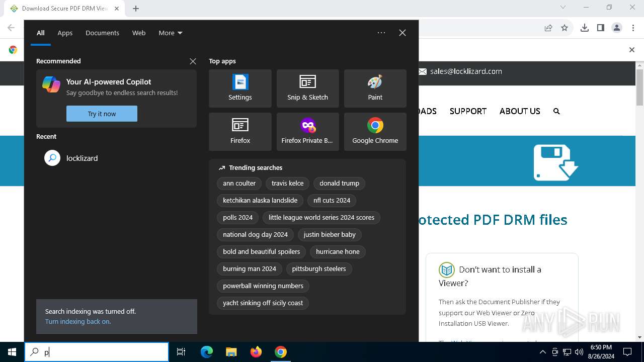Search trending travis kelce
The image size is (644, 362).
pyautogui.click(x=287, y=184)
